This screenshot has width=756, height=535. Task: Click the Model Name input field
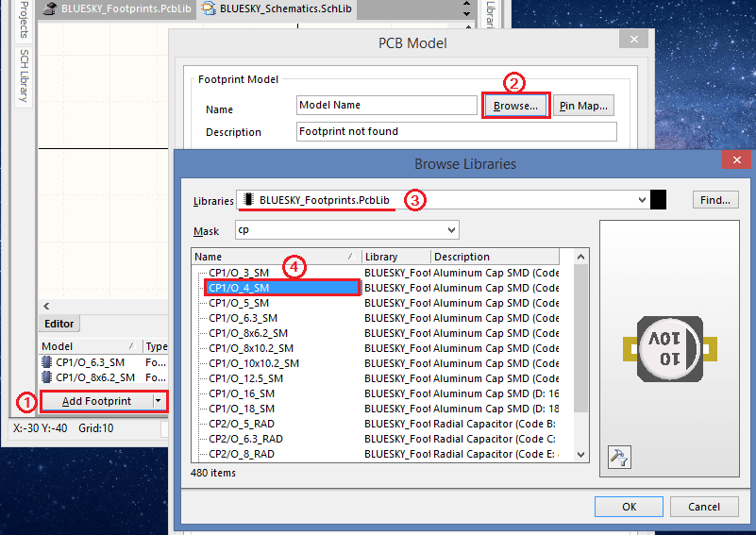[387, 105]
